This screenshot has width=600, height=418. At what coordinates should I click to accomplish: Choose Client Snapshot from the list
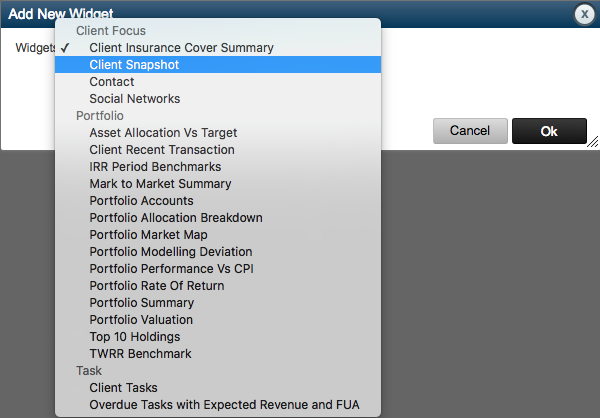(134, 65)
